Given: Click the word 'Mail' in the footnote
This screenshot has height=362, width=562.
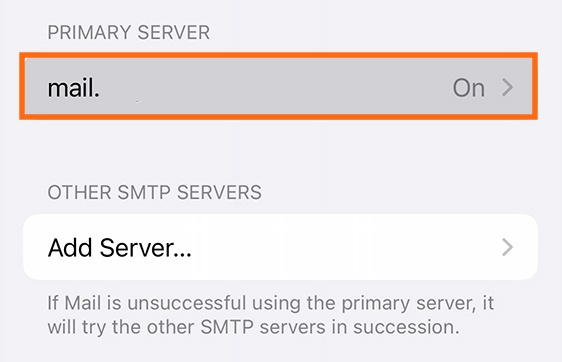Looking at the screenshot, I should [x=83, y=303].
